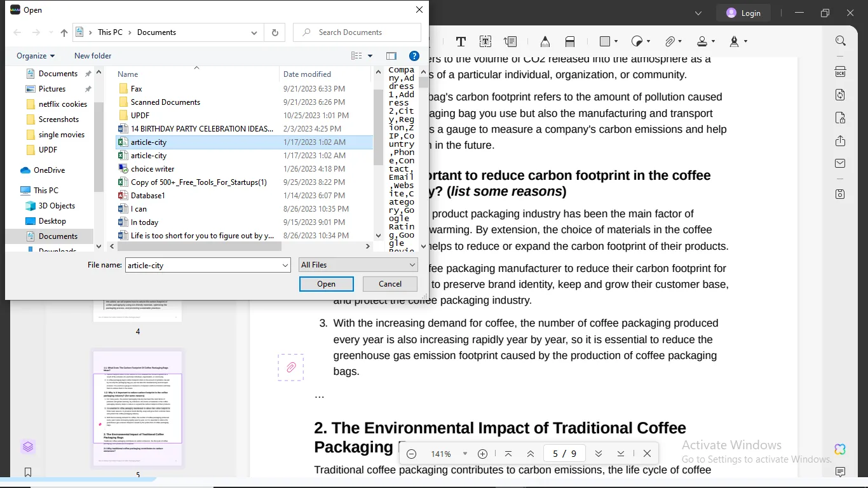Select the Text comment tool
868x488 pixels.
461,41
